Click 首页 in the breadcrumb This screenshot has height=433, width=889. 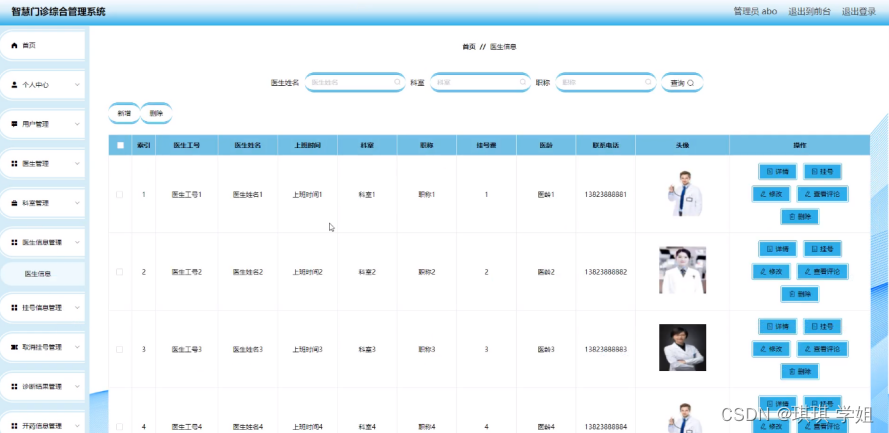click(469, 47)
